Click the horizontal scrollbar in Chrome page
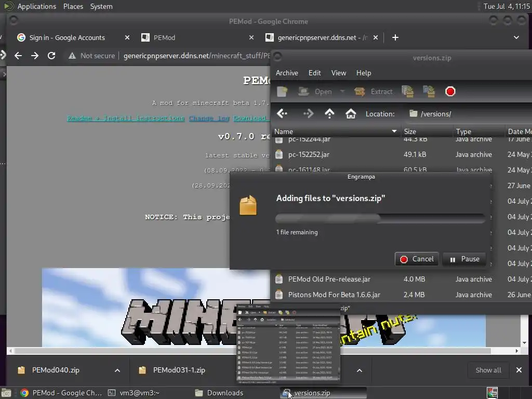 click(252, 351)
